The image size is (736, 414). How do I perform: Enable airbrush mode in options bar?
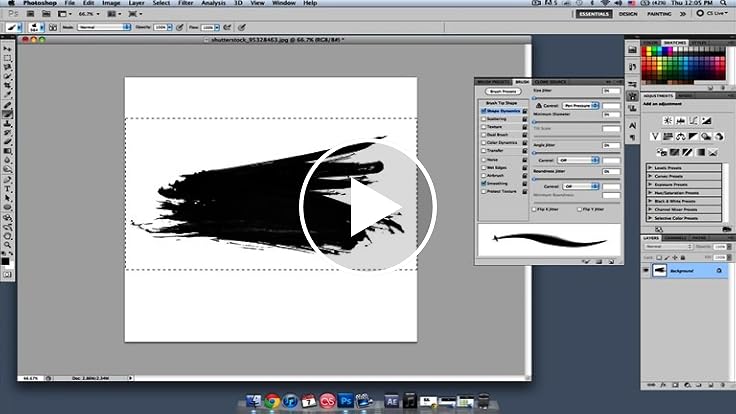227,27
